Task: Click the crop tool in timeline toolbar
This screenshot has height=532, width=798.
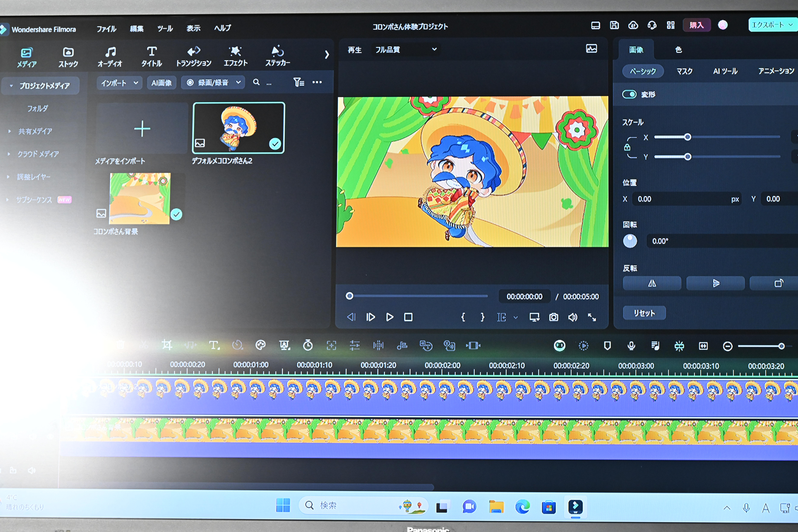Action: [167, 345]
